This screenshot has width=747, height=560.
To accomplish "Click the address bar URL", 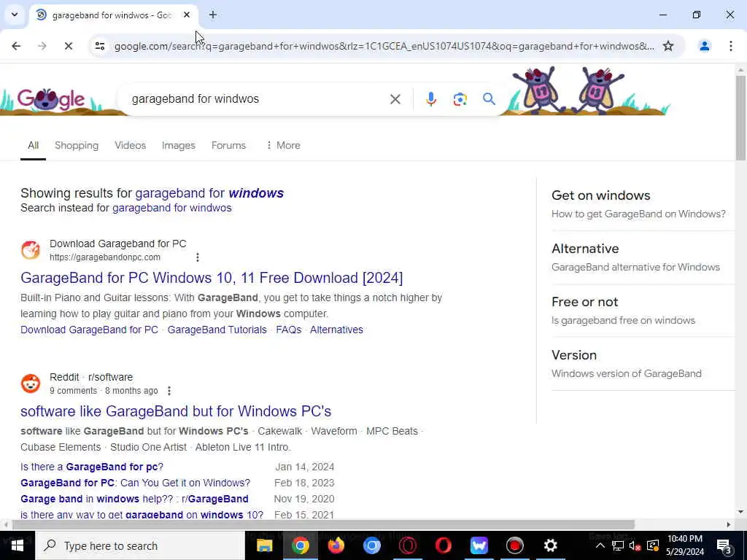I will [384, 46].
